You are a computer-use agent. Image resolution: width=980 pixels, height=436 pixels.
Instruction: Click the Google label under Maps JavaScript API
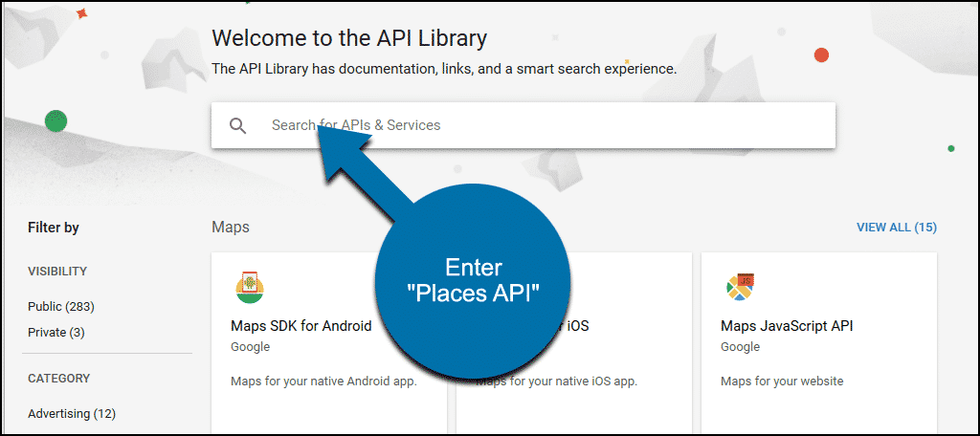point(740,347)
